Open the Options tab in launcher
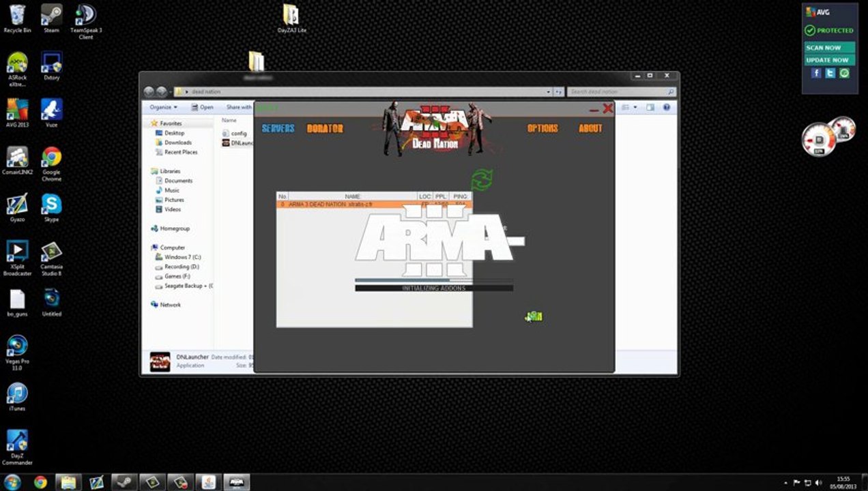 pos(542,128)
